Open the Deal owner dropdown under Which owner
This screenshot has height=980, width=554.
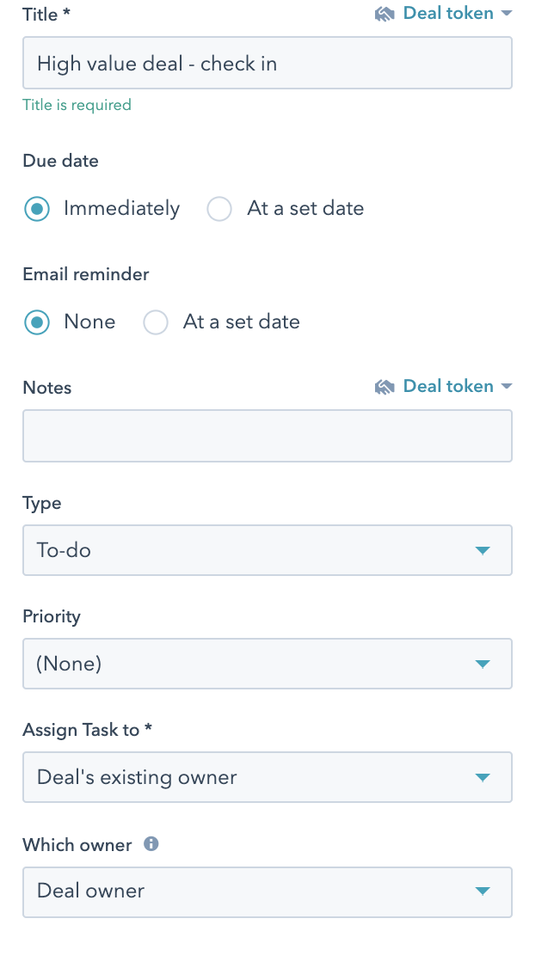click(258, 891)
